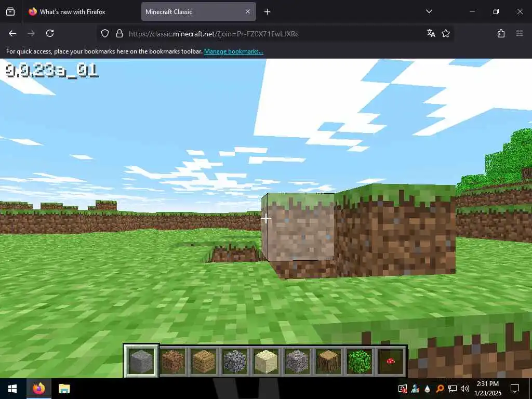Viewport: 532px width, 399px height.
Task: Choose the gravel block in the hotbar
Action: [297, 361]
